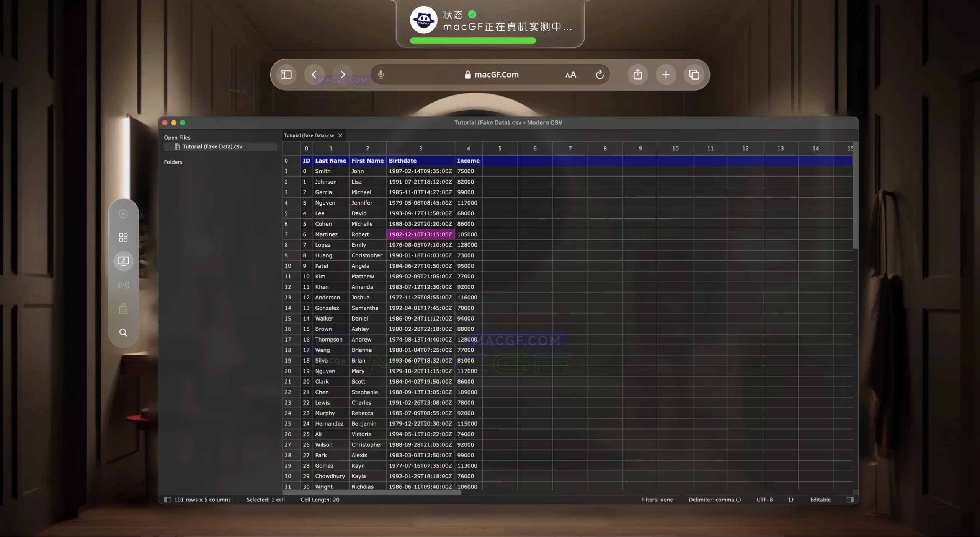The image size is (980, 537).
Task: Select Tutorial (Fake Data).csv under Open Files
Action: pos(212,146)
